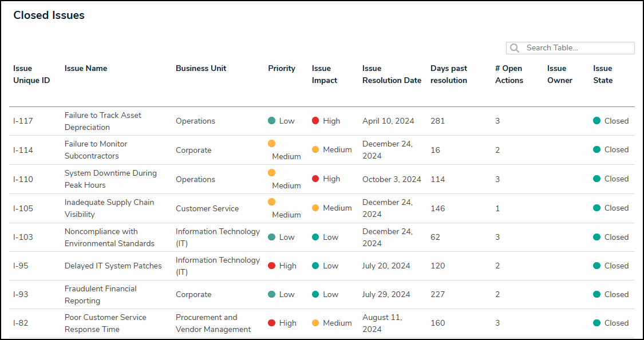Click the magnifier icon in search box
This screenshot has height=340, width=644.
(515, 48)
